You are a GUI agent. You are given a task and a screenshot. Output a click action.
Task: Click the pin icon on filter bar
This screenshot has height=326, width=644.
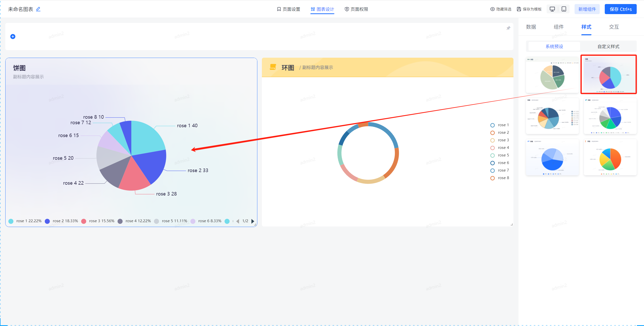point(508,28)
